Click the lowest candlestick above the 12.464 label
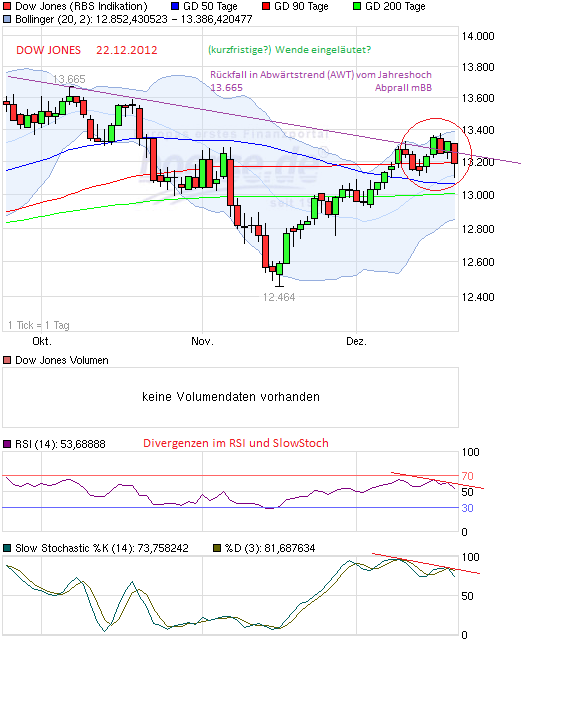Viewport: 582px width, 728px height. tap(279, 273)
